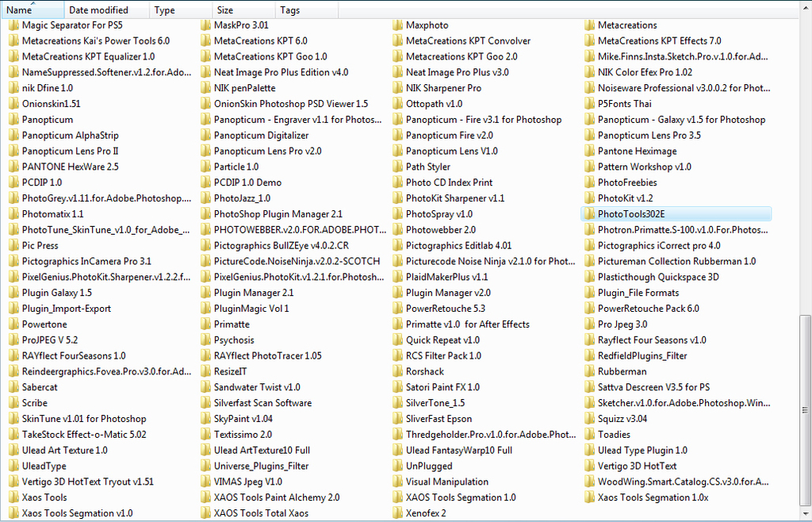
Task: Click the Type column header
Action: coord(181,10)
